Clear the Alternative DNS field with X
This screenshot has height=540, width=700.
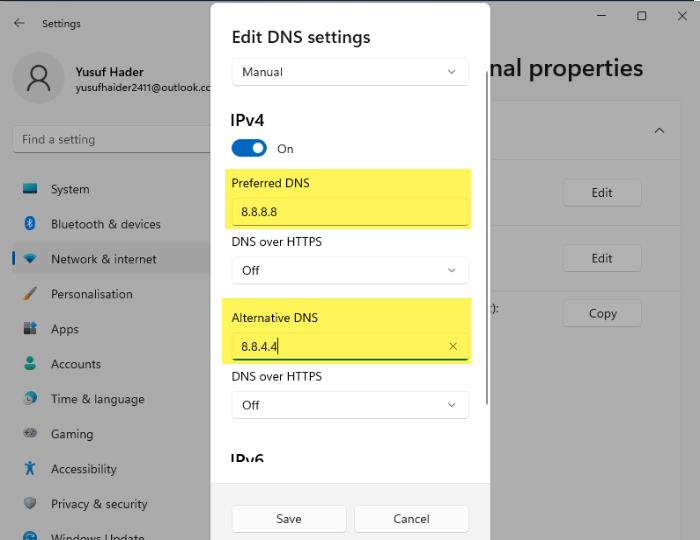click(453, 346)
